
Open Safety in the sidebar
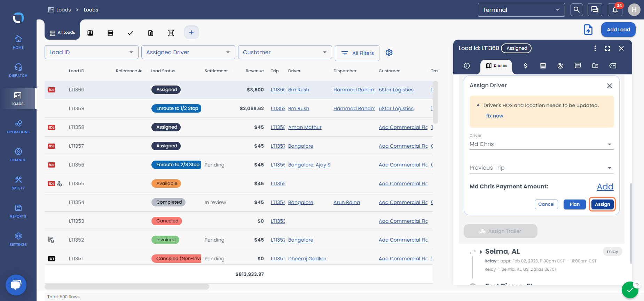coord(18,183)
